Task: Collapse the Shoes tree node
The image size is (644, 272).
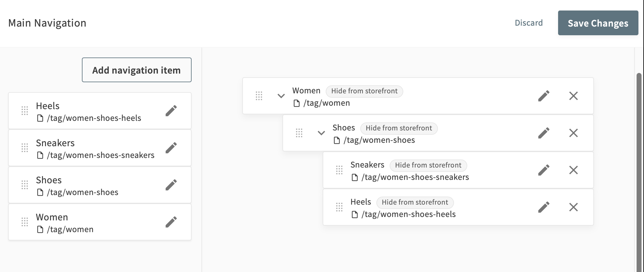Action: [321, 133]
